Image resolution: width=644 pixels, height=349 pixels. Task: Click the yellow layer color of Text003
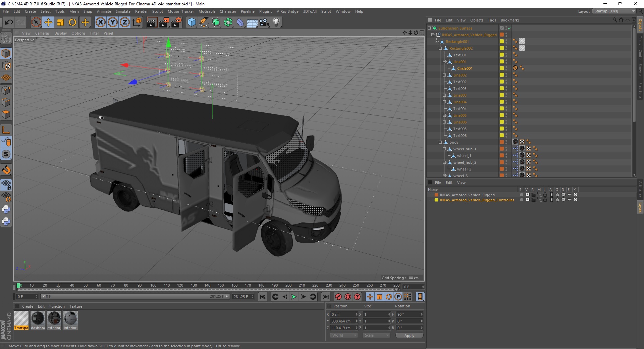click(502, 89)
